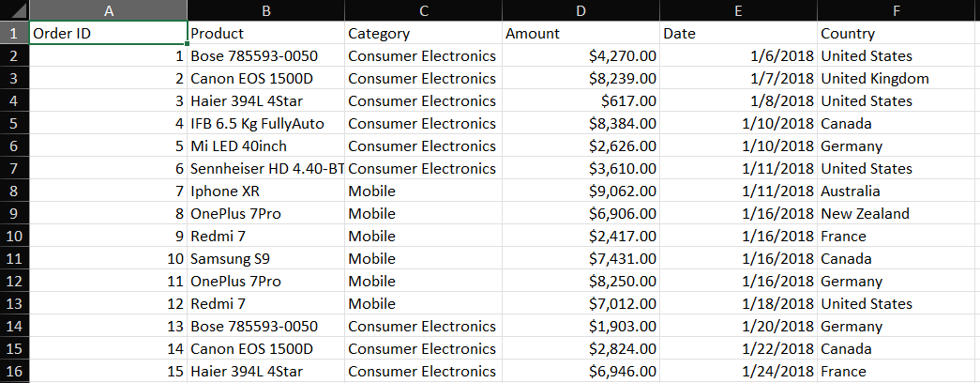Select the 1/24/2018 date cell
Screen dimensions: 980x383
738,371
